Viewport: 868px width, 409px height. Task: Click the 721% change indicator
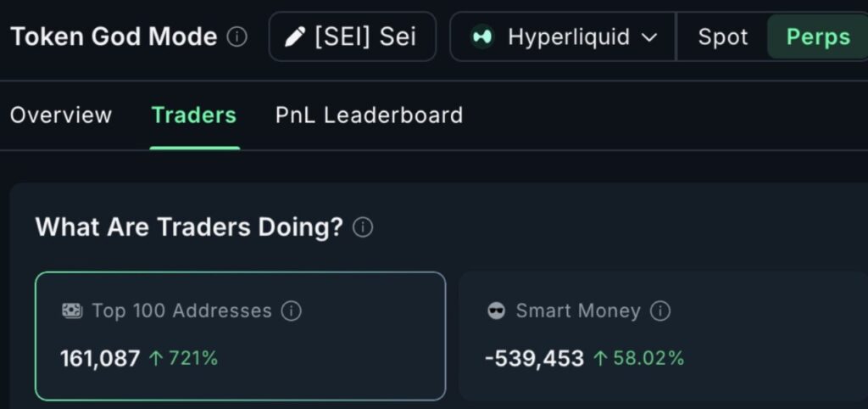(x=184, y=358)
